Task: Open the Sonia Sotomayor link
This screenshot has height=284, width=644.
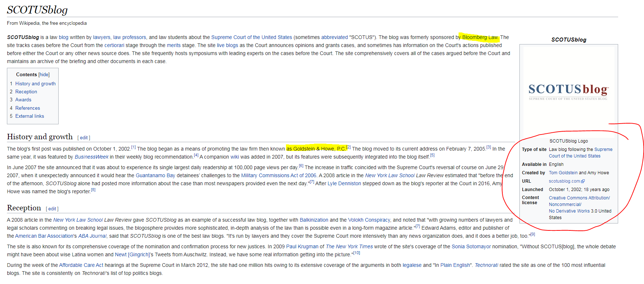Action: click(x=471, y=246)
